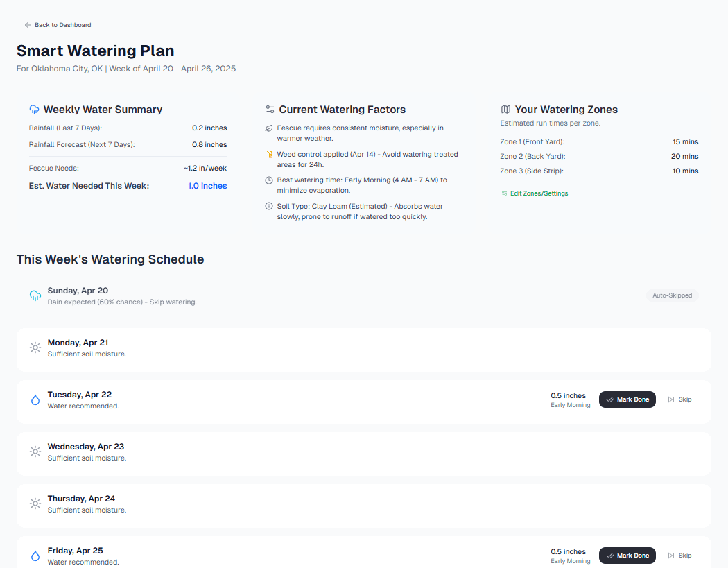Click the leaf icon next to Fescue requirement
Viewport: 728px width, 568px height.
point(269,128)
